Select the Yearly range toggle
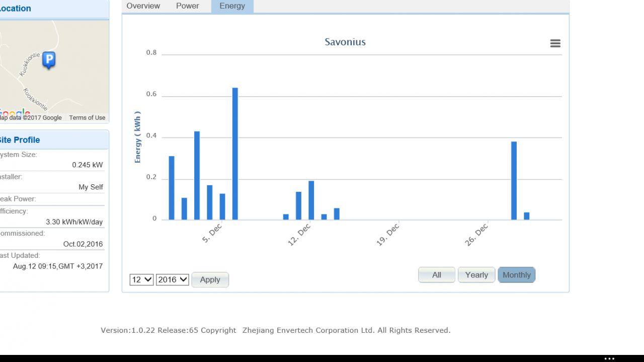The height and width of the screenshot is (362, 644). (476, 275)
